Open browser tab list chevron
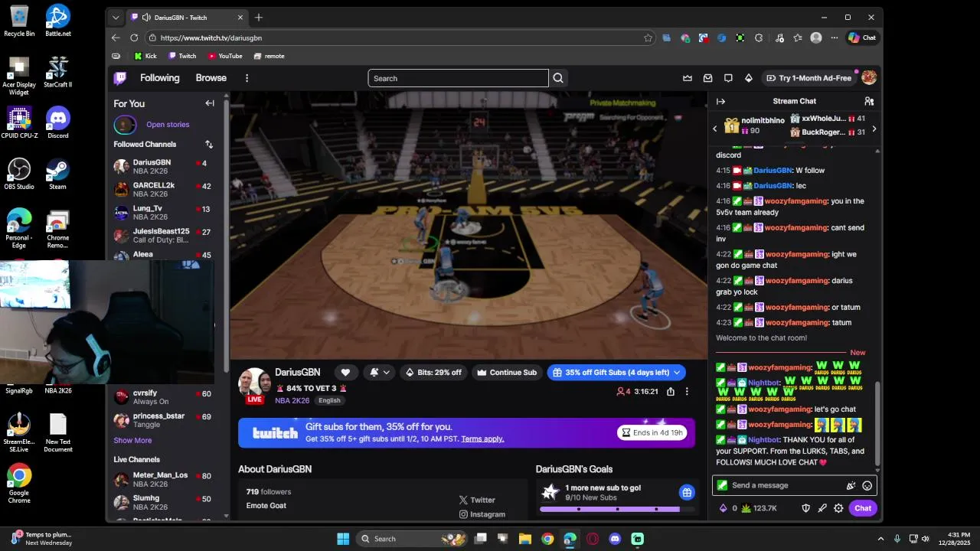The height and width of the screenshot is (551, 980). (116, 18)
